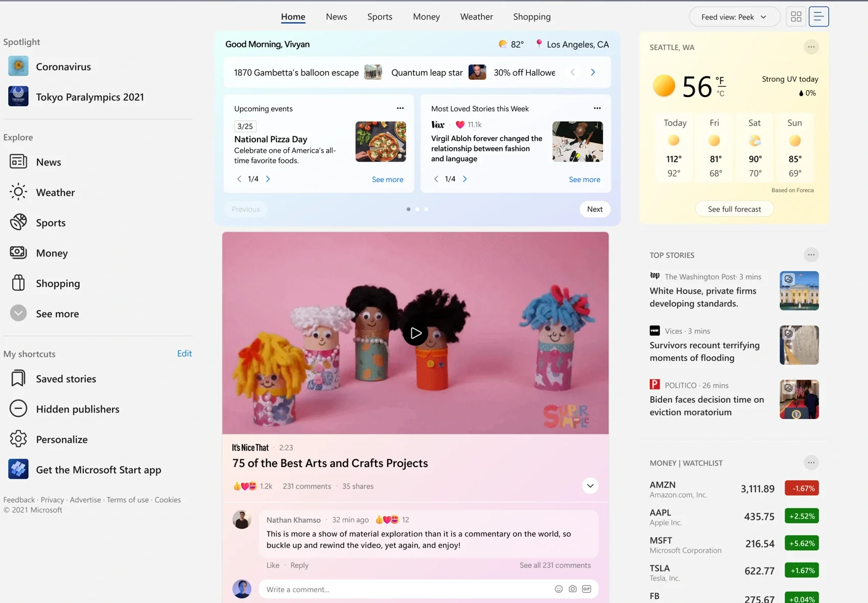Select Sunday in the weather forecast
Image resolution: width=868 pixels, height=603 pixels.
pos(794,147)
